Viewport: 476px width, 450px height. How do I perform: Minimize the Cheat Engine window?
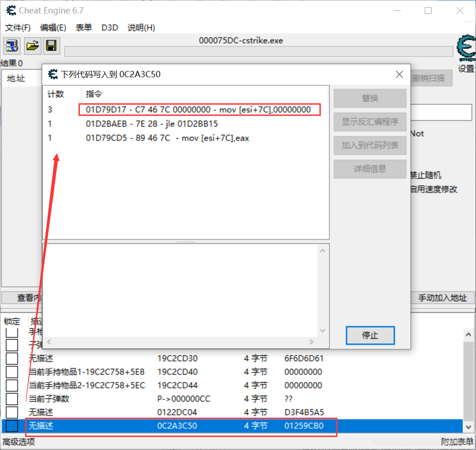[x=397, y=11]
